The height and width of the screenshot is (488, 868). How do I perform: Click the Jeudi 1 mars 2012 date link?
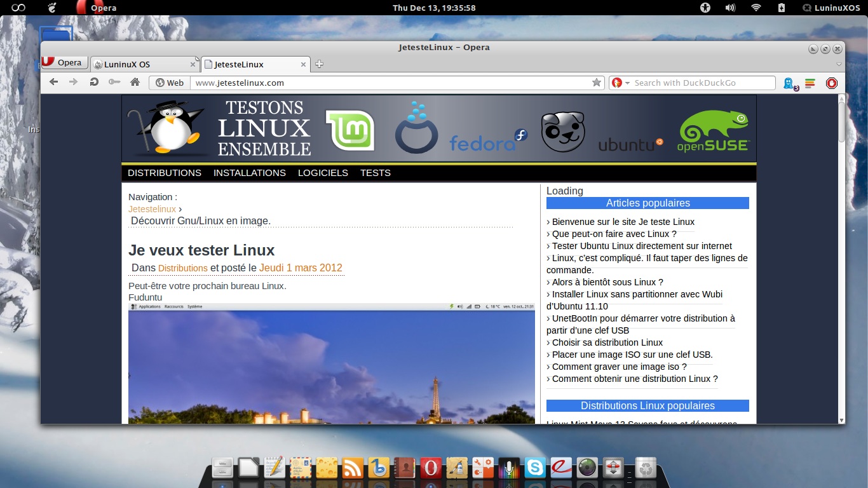click(301, 268)
